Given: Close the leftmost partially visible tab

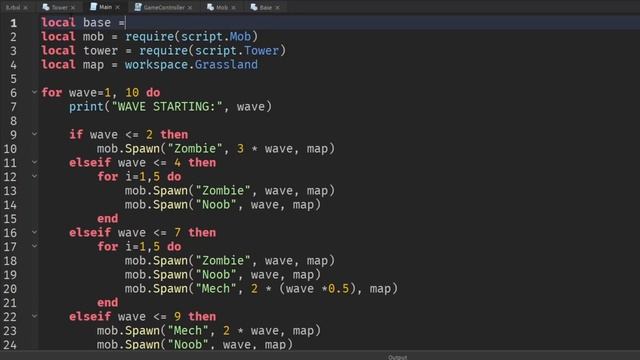Looking at the screenshot, I should (x=26, y=8).
